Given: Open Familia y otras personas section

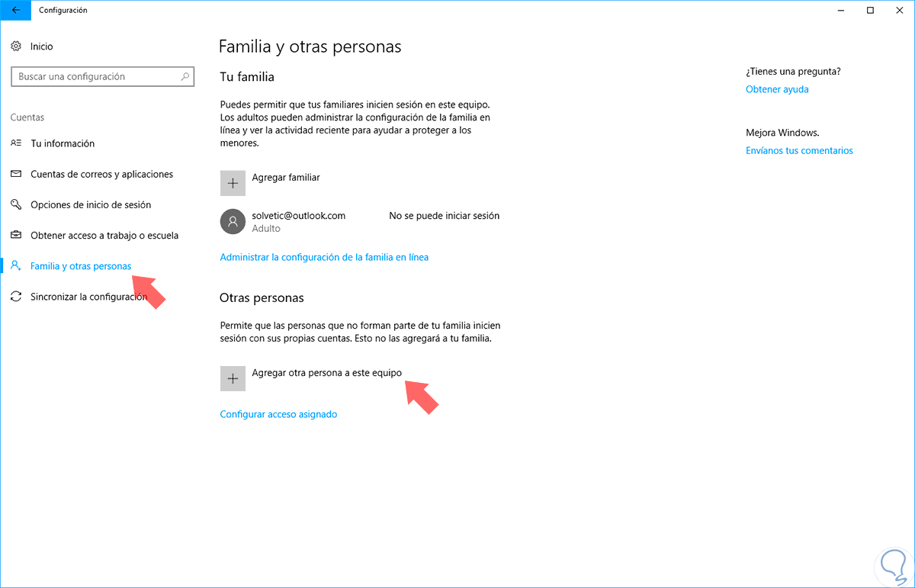Looking at the screenshot, I should 80,266.
